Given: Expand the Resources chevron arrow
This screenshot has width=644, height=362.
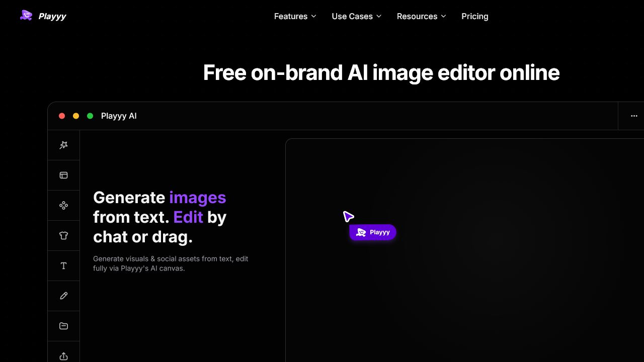Looking at the screenshot, I should point(443,16).
